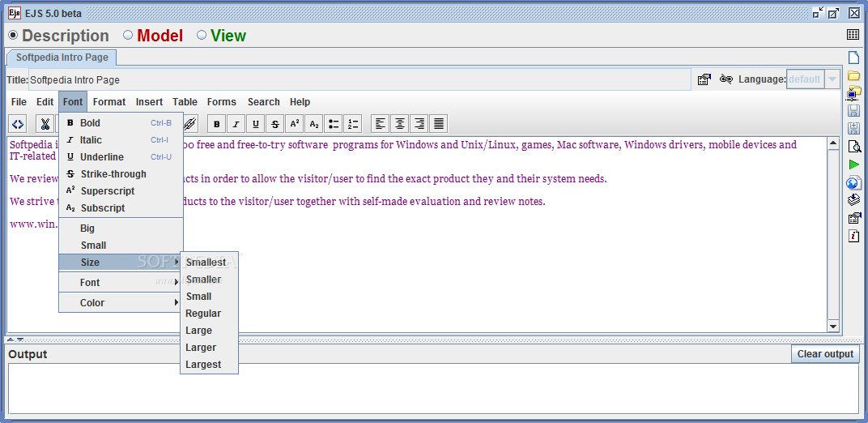
Task: Select Largest size option
Action: [209, 365]
